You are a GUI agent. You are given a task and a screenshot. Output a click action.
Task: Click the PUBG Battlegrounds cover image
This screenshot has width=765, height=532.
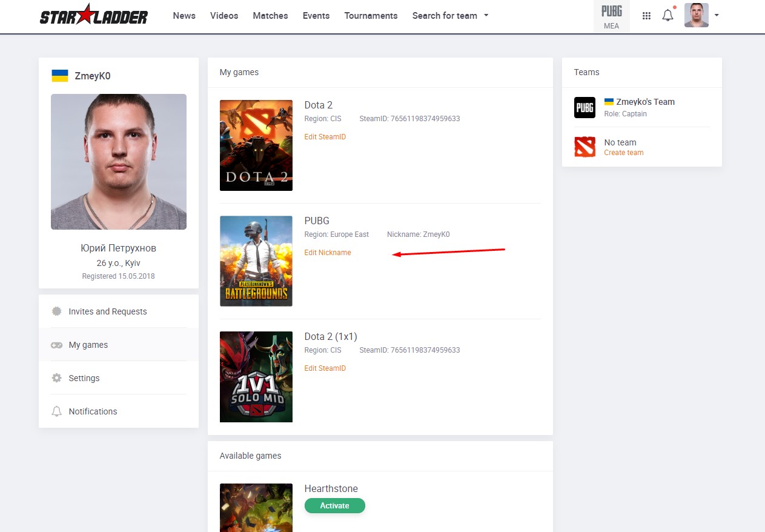point(256,261)
